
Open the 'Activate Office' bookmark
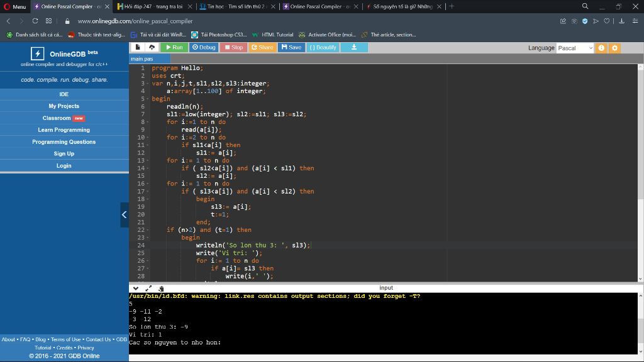coord(327,35)
